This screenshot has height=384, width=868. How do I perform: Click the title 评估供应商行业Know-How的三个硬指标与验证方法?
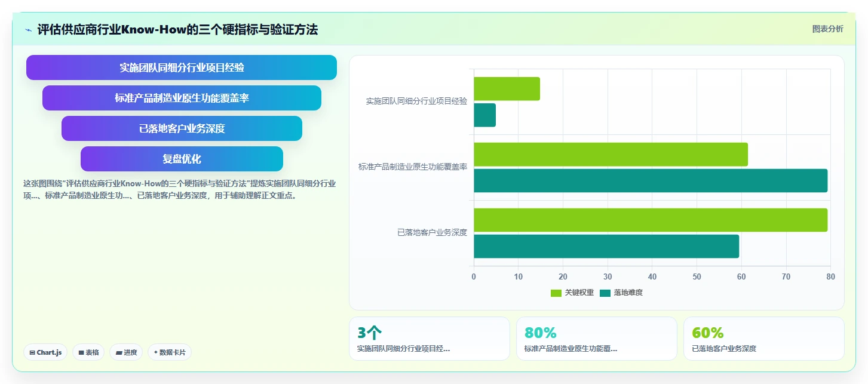[177, 29]
